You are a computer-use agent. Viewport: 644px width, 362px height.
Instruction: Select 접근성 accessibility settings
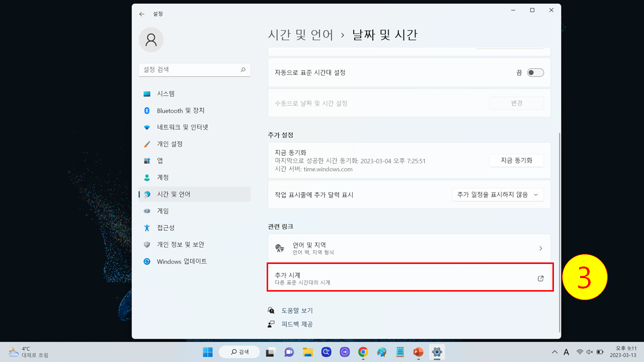(x=161, y=227)
